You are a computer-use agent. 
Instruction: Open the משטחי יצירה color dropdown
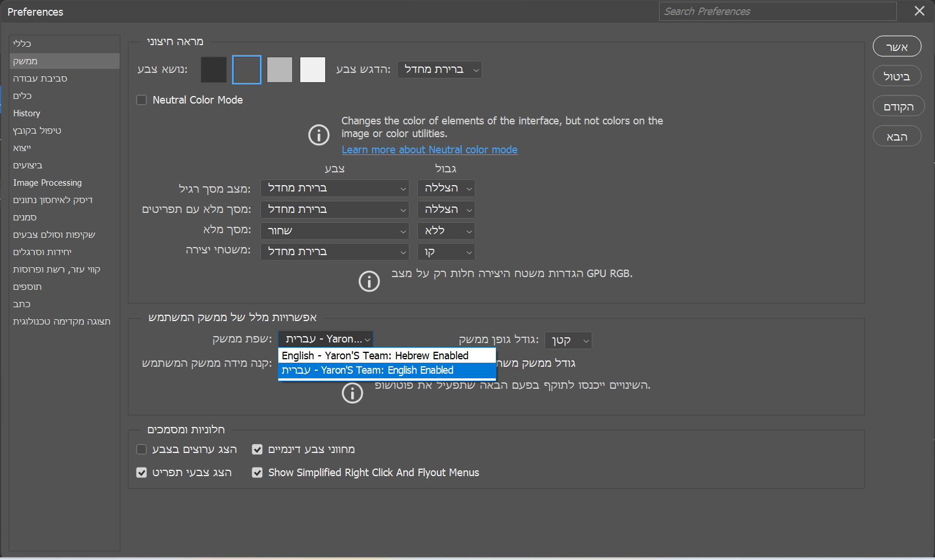[336, 252]
